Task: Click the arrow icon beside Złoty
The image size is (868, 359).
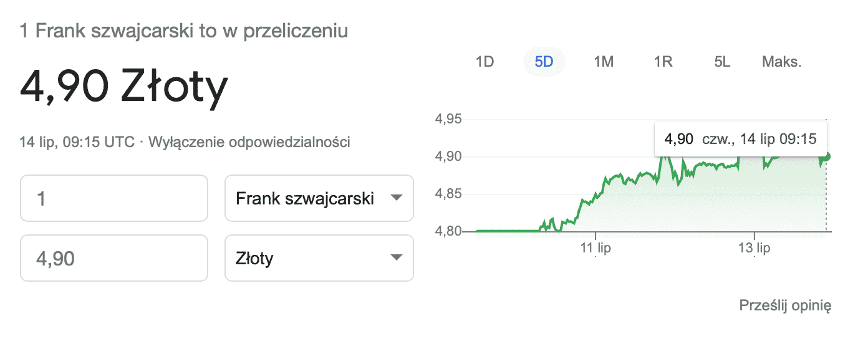Action: [x=395, y=258]
